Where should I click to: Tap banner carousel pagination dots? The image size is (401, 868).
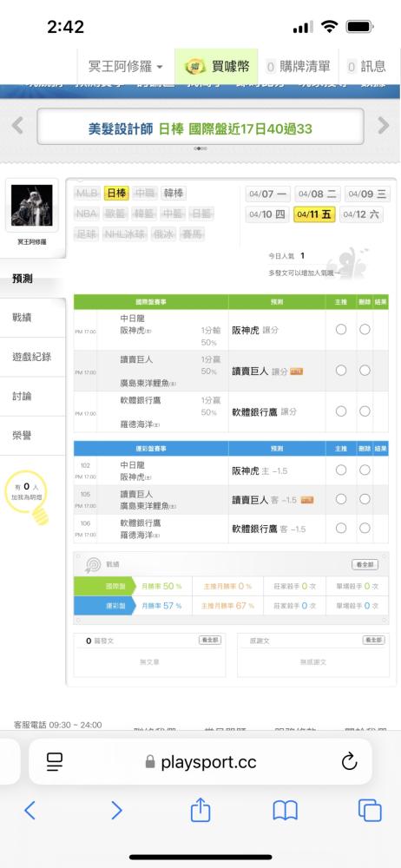pos(200,148)
